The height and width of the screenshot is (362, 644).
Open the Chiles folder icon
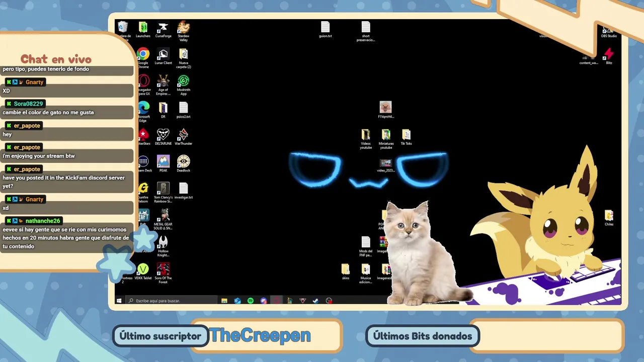click(609, 218)
